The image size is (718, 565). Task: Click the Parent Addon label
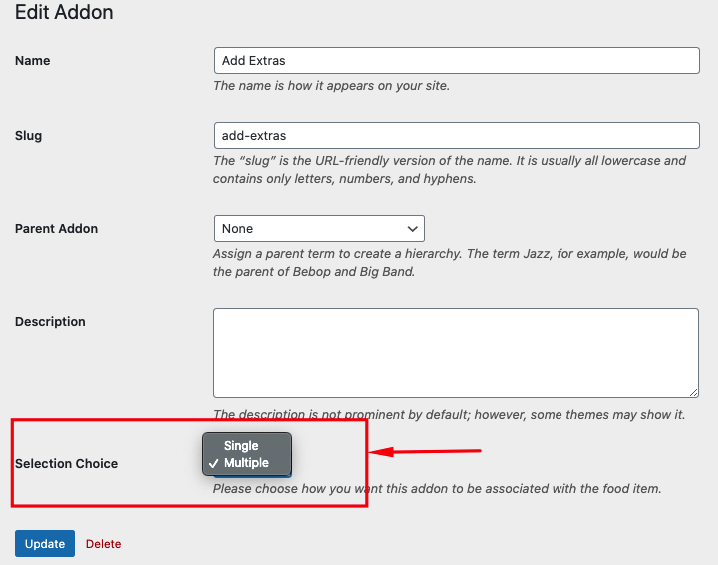pyautogui.click(x=56, y=228)
